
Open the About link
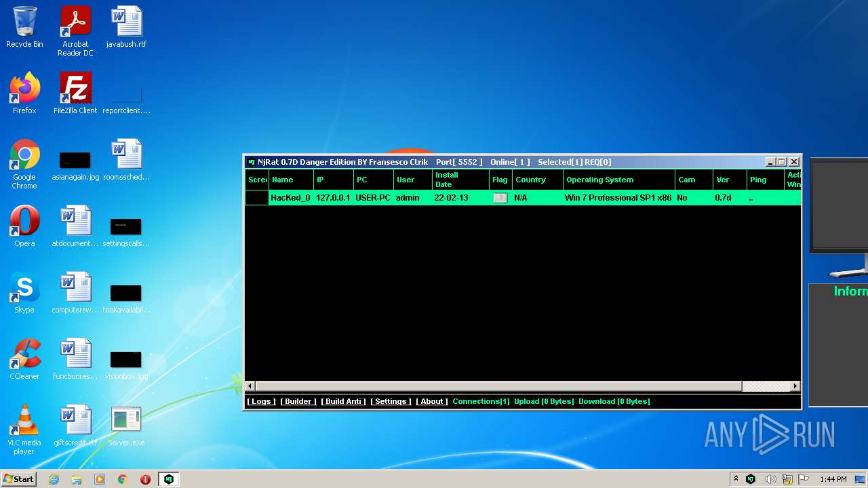[x=432, y=401]
